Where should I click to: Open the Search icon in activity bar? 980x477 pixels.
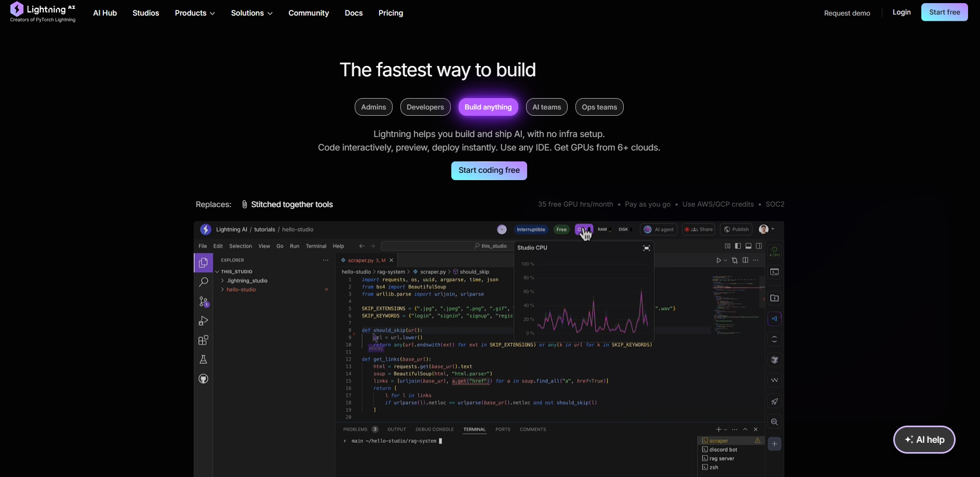pos(204,282)
